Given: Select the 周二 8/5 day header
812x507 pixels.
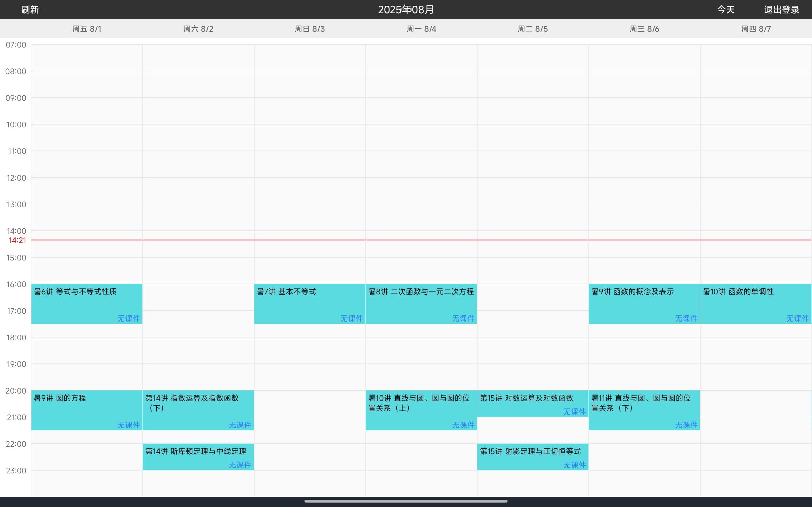Looking at the screenshot, I should coord(533,29).
